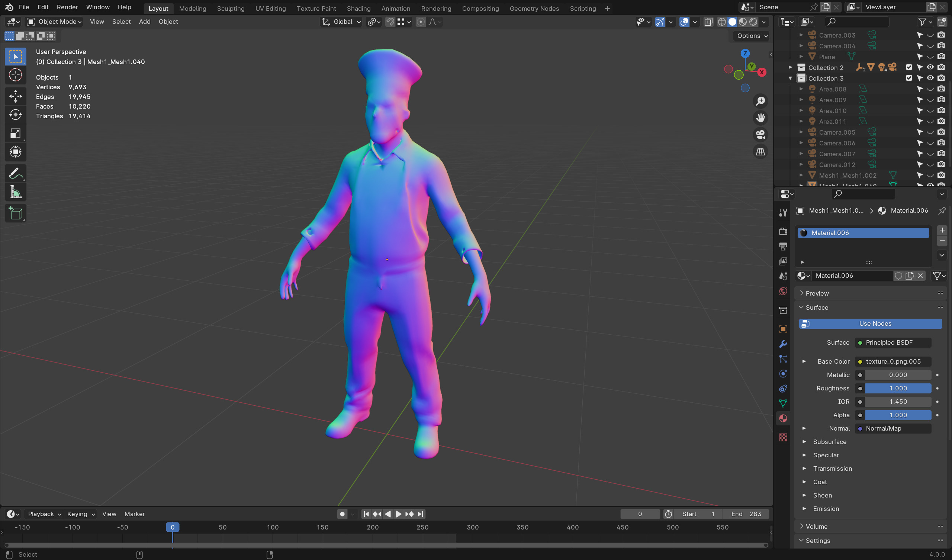Pick the Add Cube tool
The image size is (952, 560).
[16, 213]
